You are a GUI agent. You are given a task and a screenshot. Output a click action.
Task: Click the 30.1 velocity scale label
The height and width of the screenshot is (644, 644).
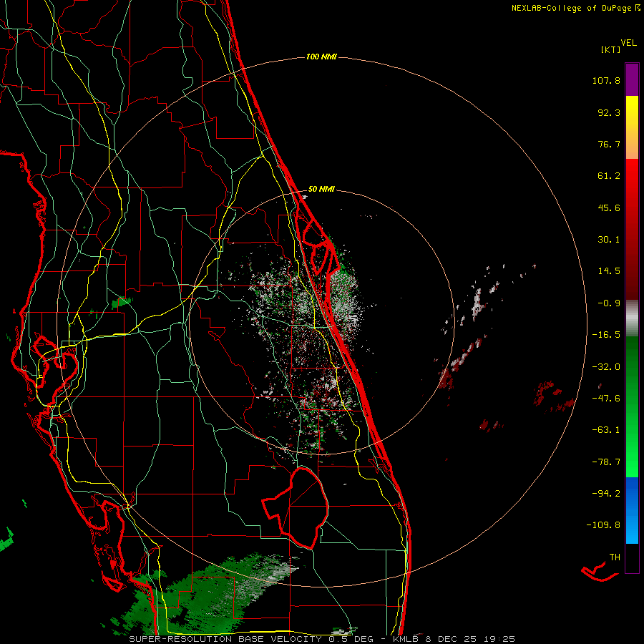click(609, 240)
